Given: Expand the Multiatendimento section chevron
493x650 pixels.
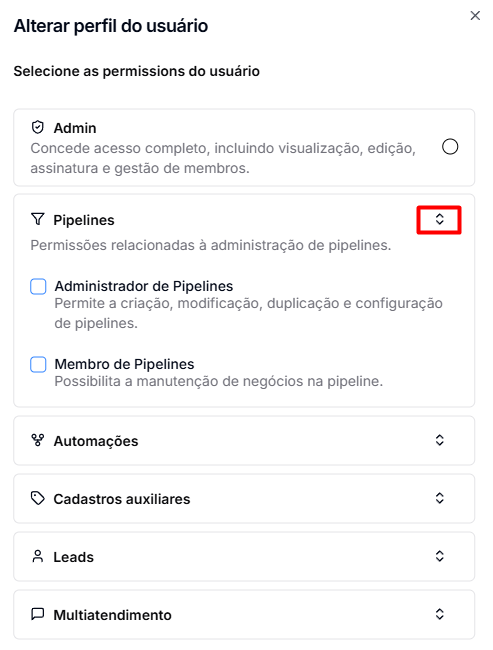Looking at the screenshot, I should pyautogui.click(x=440, y=614).
